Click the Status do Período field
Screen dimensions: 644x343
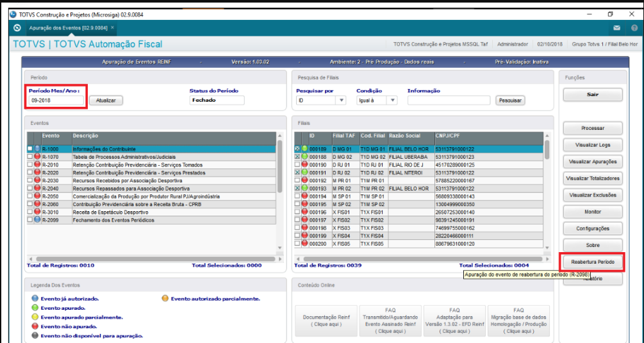[x=217, y=100]
